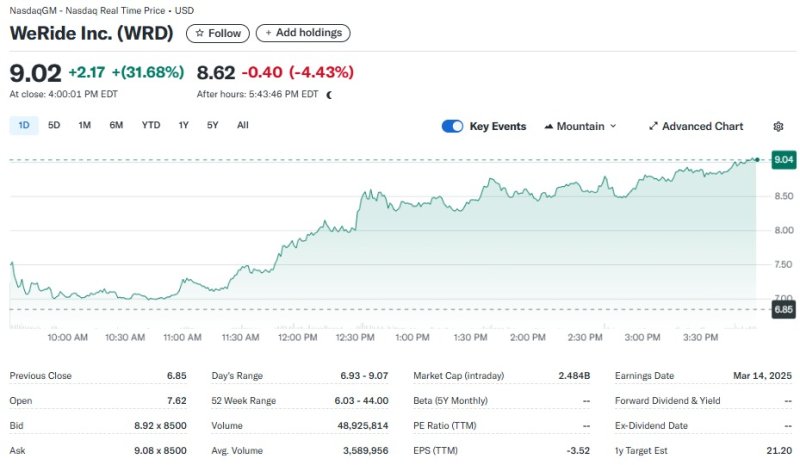This screenshot has height=465, width=800.
Task: Open the Mountain chart type dropdown
Action: coord(580,126)
